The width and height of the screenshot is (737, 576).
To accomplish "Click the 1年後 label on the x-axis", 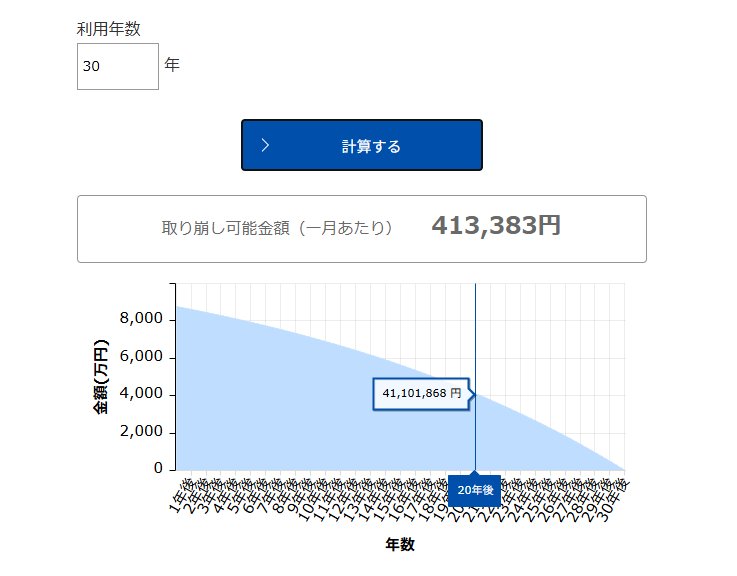I will (x=181, y=493).
